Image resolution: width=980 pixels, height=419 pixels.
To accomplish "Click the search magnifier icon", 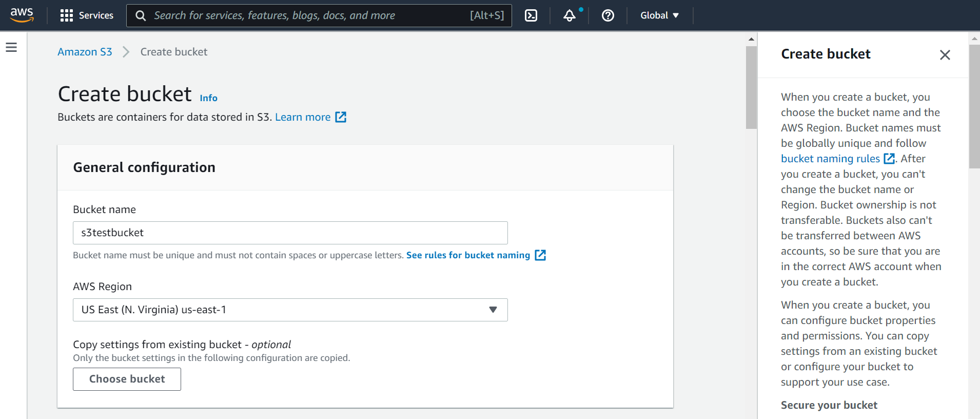I will click(141, 15).
